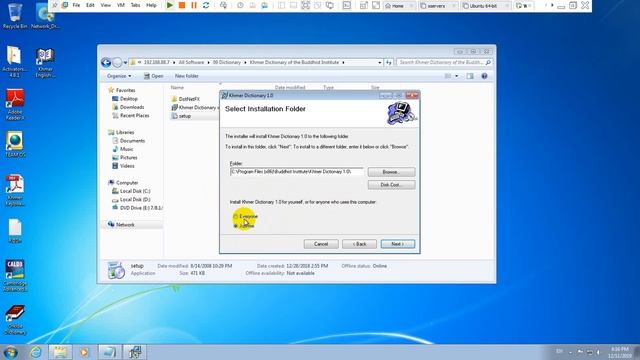Open the Oxford Dictionary desktop icon
The height and width of the screenshot is (360, 640).
pyautogui.click(x=15, y=320)
